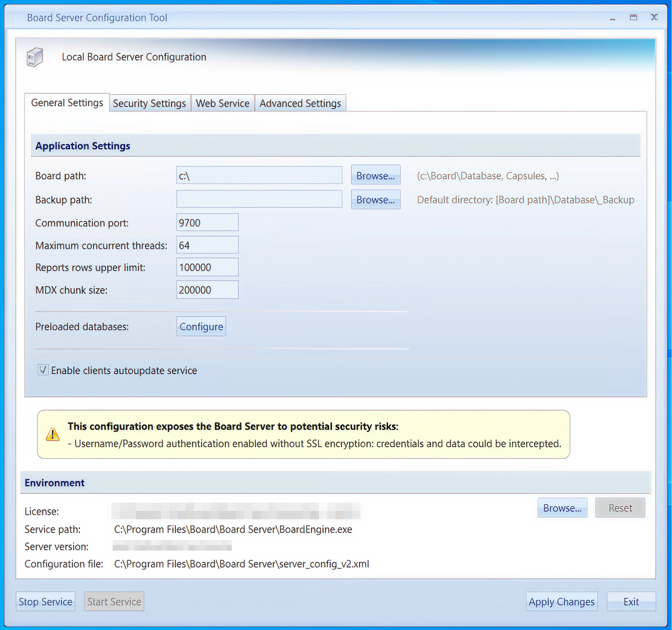
Task: Browse for the License file
Action: pos(562,508)
